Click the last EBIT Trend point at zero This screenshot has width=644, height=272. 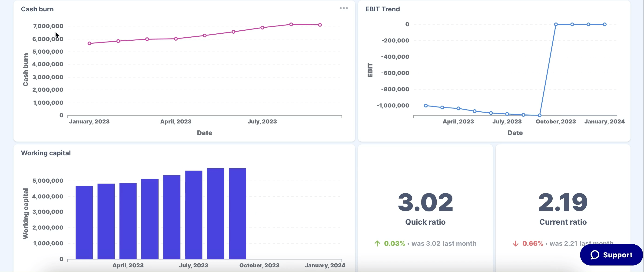coord(604,24)
